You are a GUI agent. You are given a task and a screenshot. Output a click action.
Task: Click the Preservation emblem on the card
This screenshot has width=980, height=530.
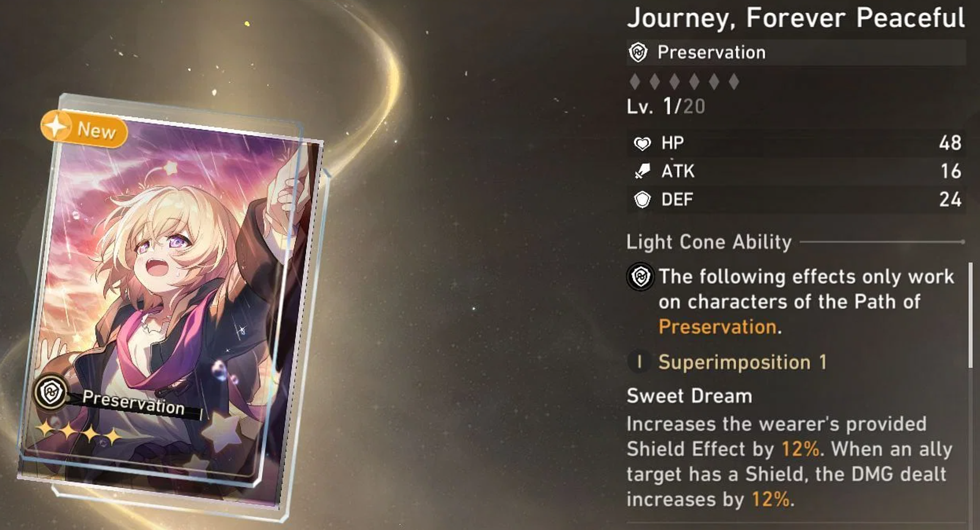coord(51,393)
